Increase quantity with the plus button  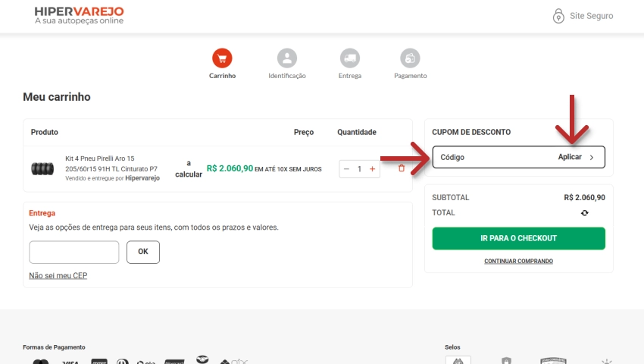coord(373,168)
